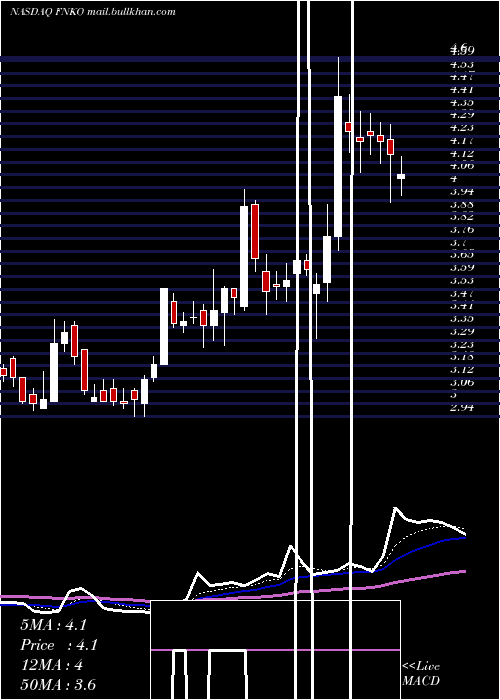
Task: Click the 2.94 price axis label
Action: click(x=462, y=407)
